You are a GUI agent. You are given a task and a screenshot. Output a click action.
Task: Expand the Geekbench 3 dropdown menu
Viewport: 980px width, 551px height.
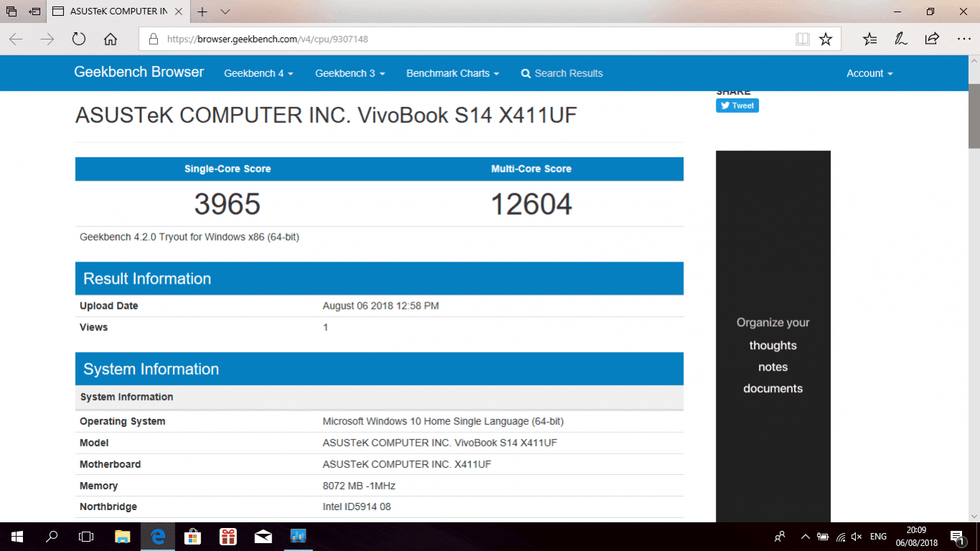tap(350, 73)
